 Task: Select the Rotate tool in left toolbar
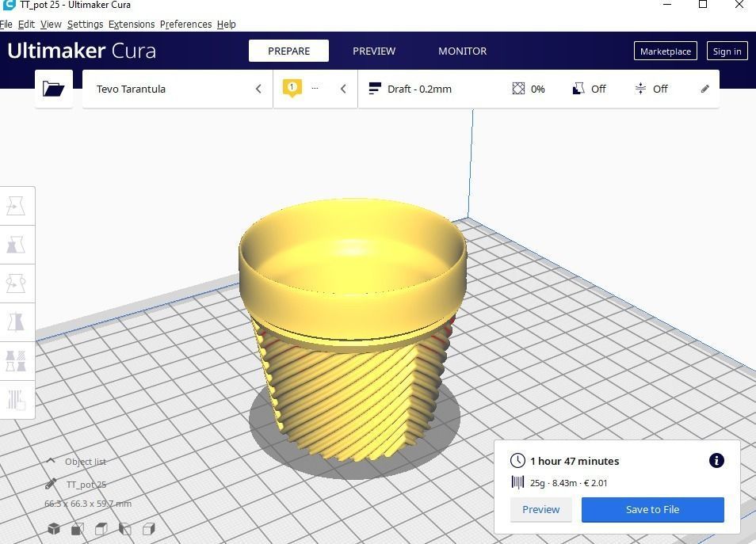[x=16, y=283]
